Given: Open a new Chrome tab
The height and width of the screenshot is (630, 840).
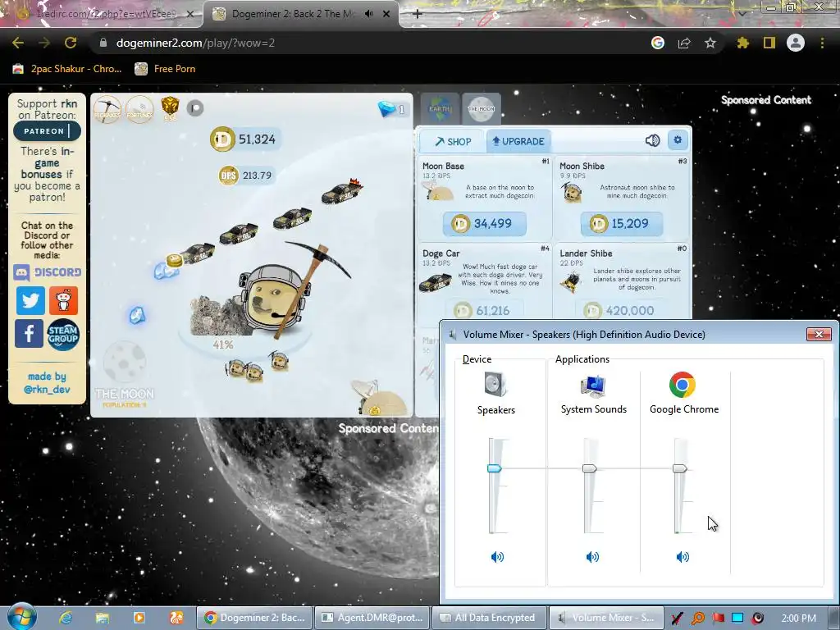Looking at the screenshot, I should [418, 14].
